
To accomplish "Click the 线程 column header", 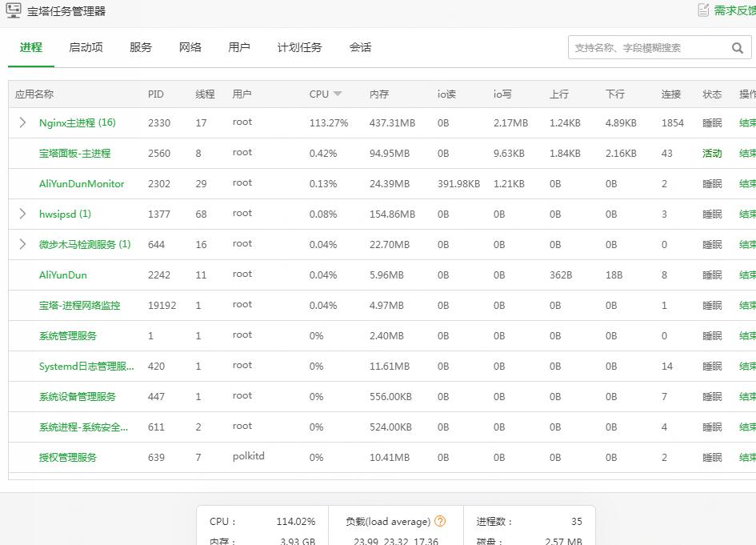I will point(205,94).
